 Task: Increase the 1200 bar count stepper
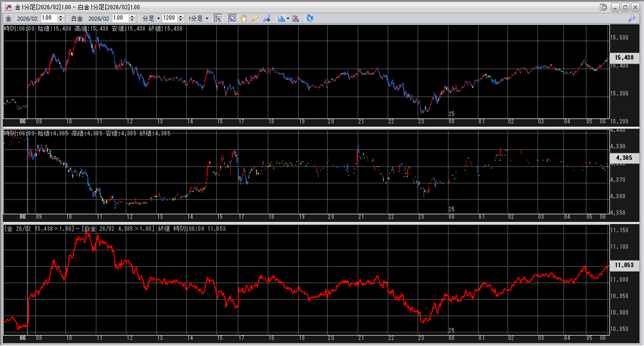[181, 16]
